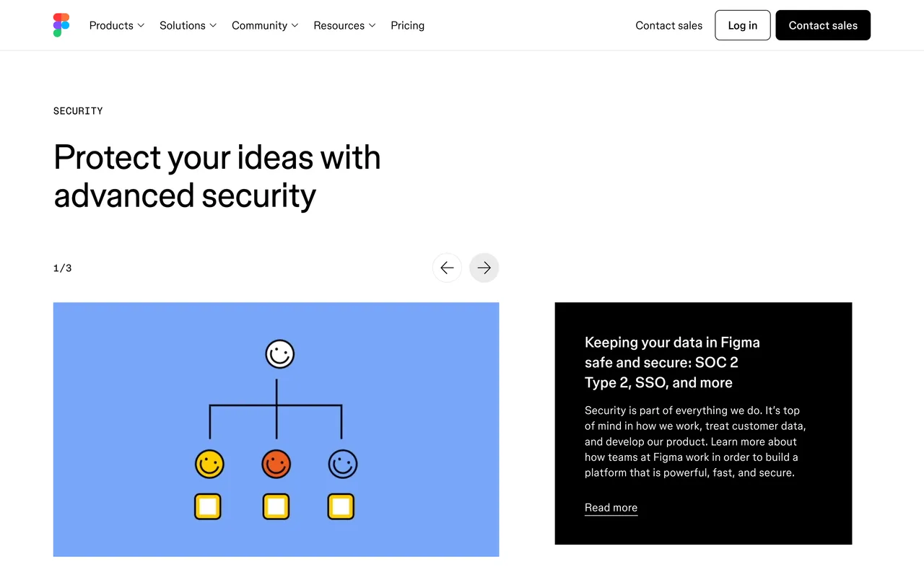Click the left carousel arrow
The image size is (924, 572).
[x=447, y=268]
